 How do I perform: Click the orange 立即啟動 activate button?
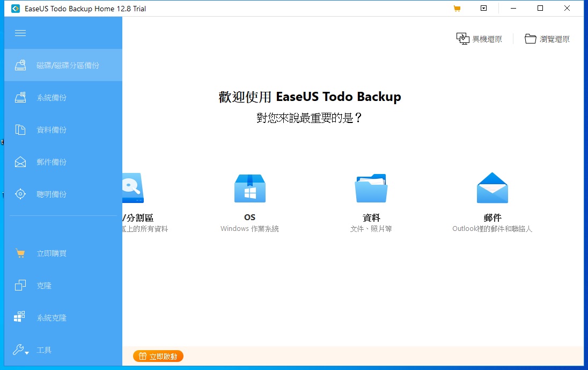click(158, 356)
